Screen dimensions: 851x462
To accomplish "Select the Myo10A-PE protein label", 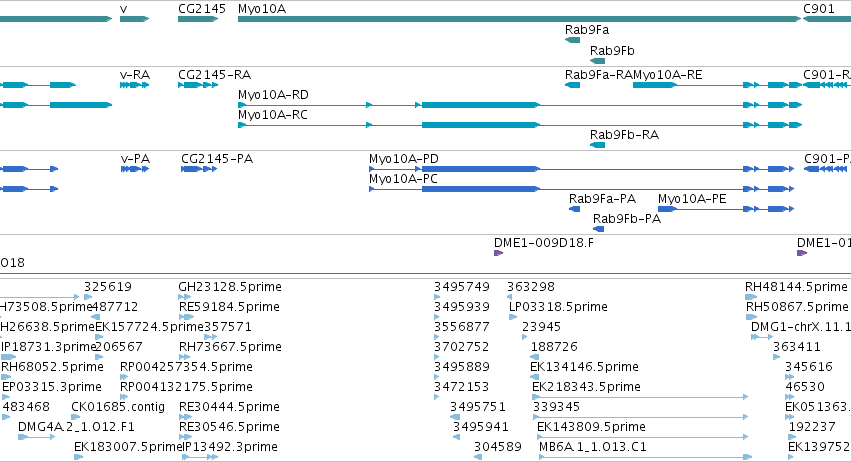I will pyautogui.click(x=692, y=199).
